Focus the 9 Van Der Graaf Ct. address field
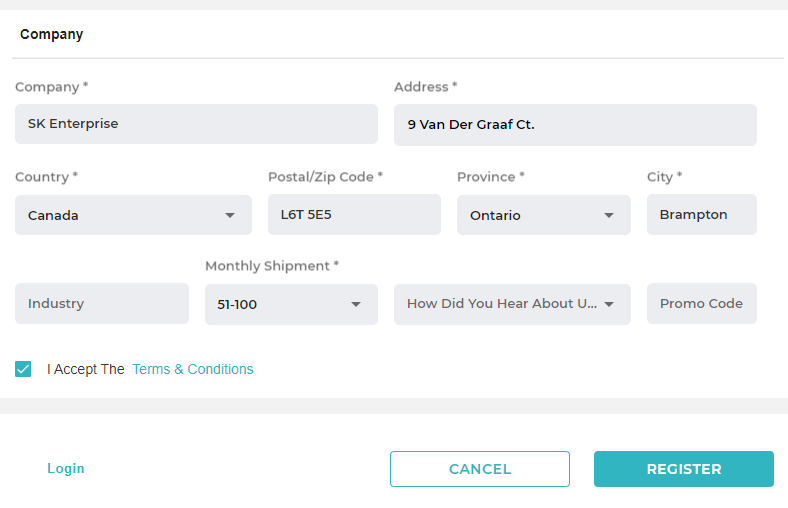 pos(575,125)
